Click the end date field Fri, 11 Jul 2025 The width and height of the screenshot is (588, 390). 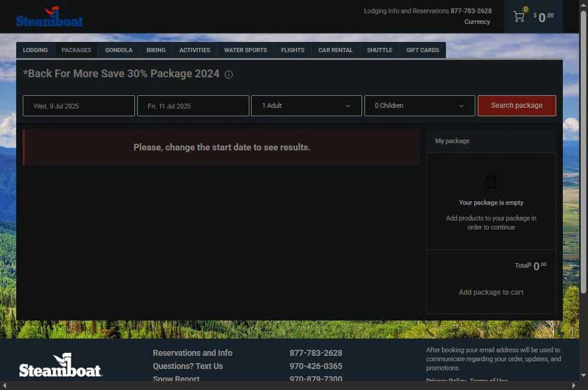tap(193, 105)
